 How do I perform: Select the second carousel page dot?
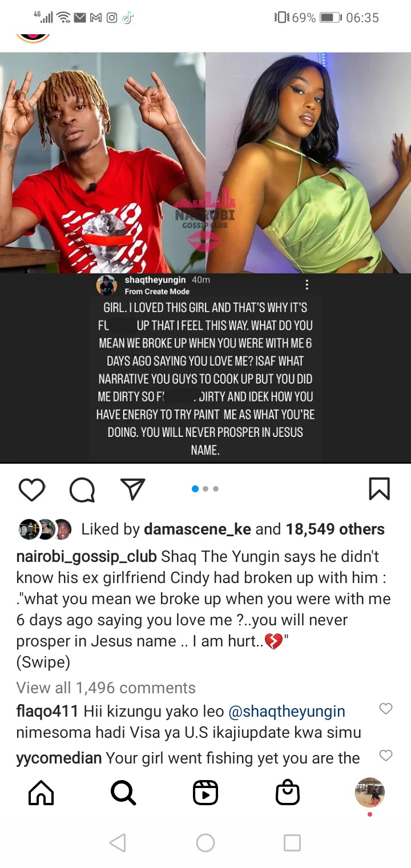point(206,489)
